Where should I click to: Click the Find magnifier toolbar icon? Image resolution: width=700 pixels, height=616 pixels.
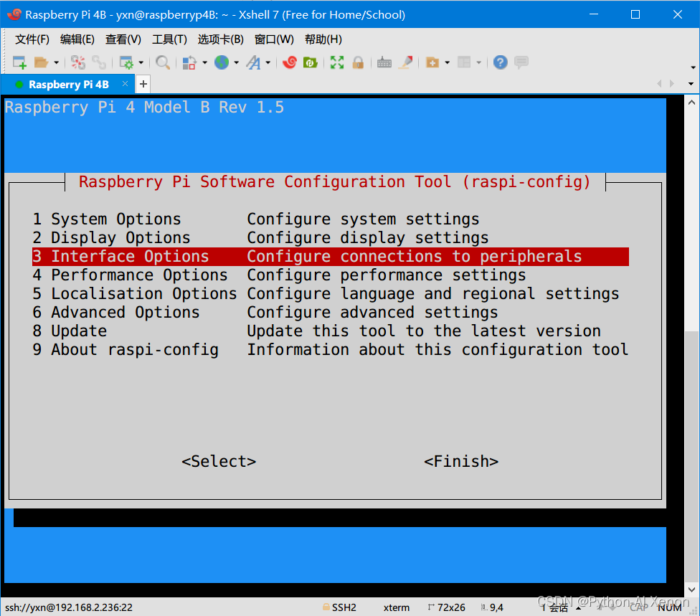163,62
